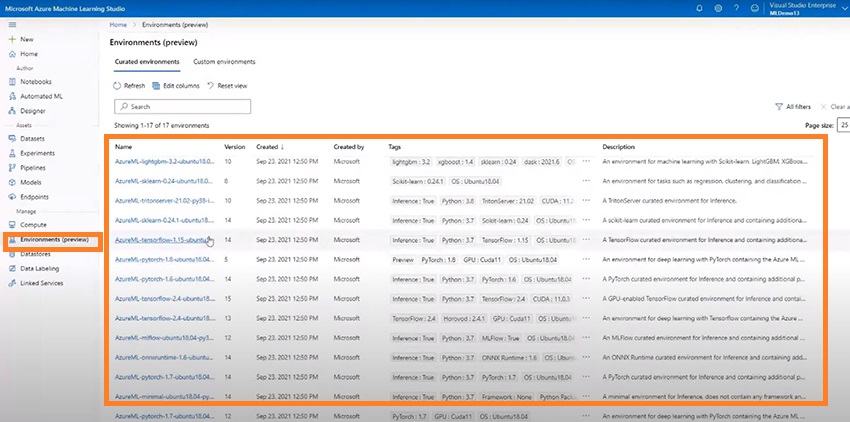Open Notebooks from the sidebar
The image size is (850, 422).
30,81
